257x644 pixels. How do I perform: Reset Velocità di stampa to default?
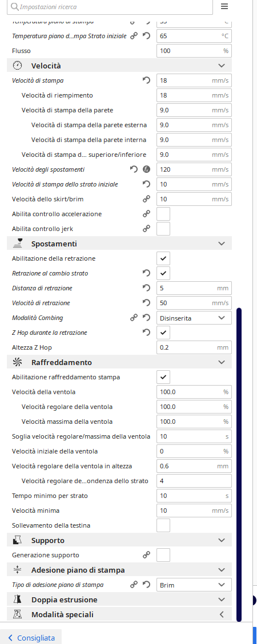pyautogui.click(x=146, y=80)
